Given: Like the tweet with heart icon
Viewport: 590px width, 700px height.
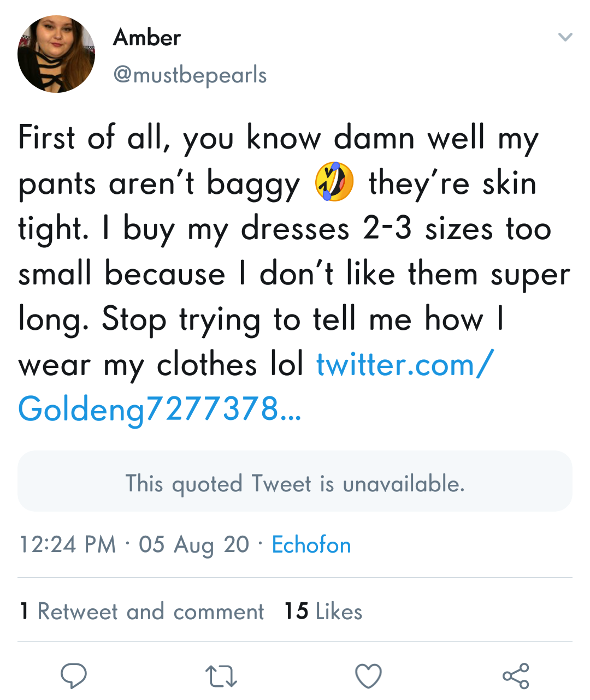Looking at the screenshot, I should click(368, 676).
